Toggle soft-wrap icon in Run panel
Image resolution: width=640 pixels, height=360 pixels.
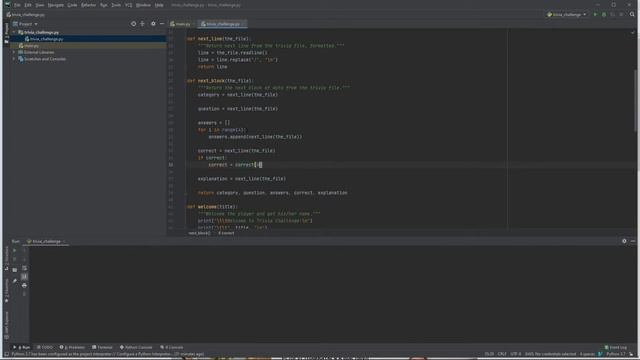(24, 268)
